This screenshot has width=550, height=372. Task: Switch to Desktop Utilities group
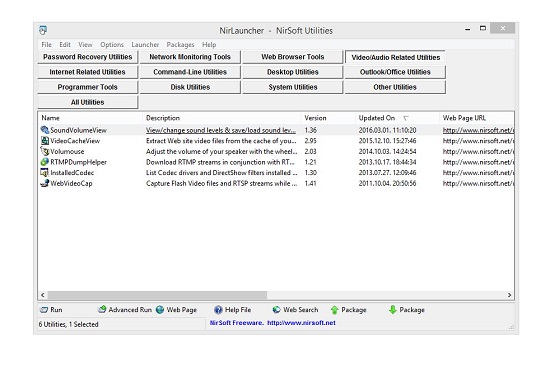click(293, 72)
